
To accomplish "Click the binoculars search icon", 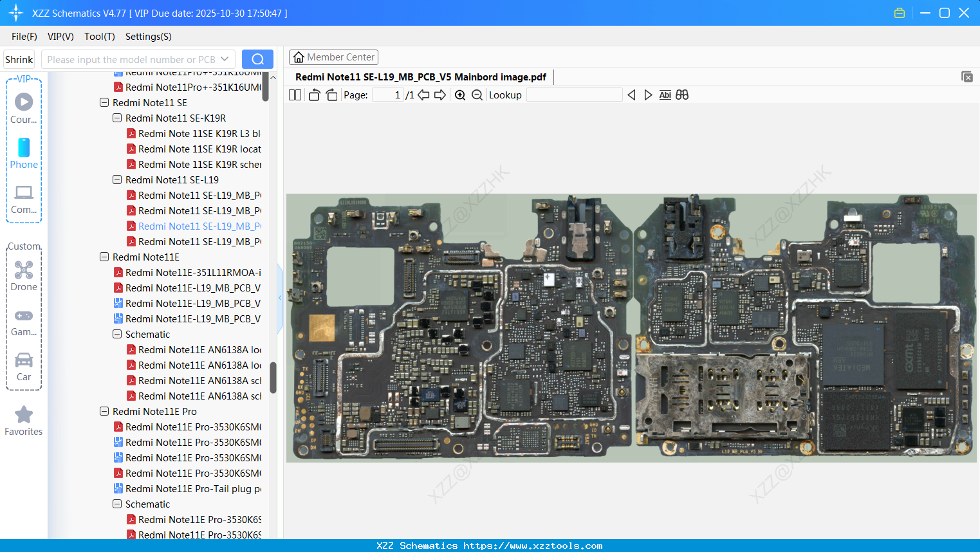I will click(x=682, y=95).
